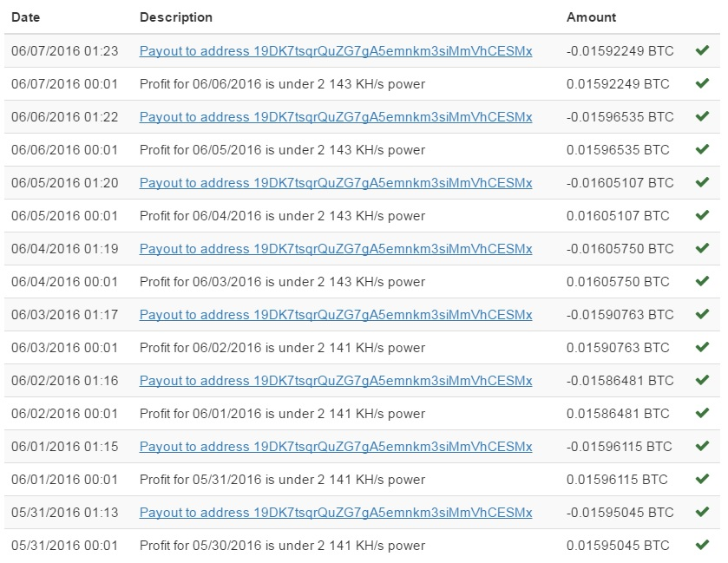Click checkmark for -0.01586481 BTC payout

coord(703,380)
